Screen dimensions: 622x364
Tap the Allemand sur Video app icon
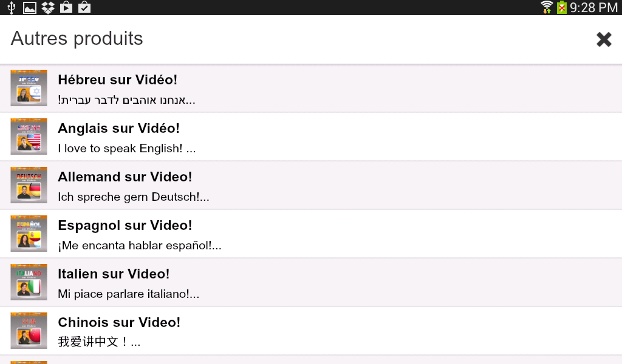click(29, 185)
